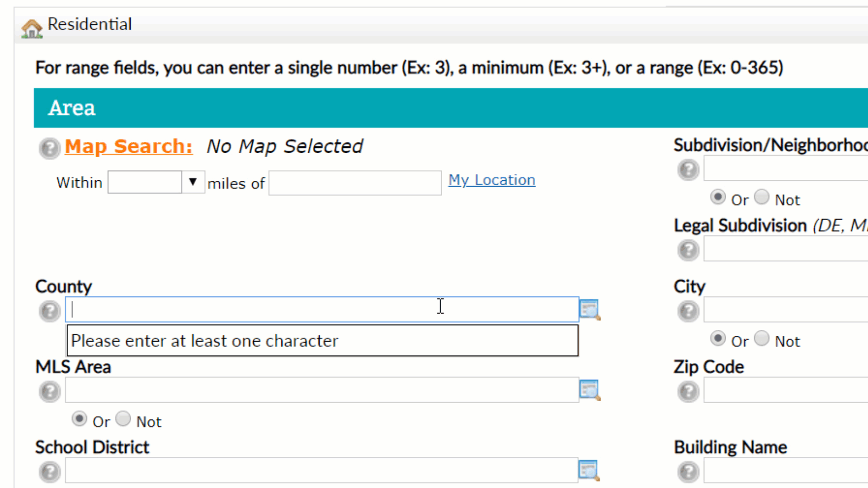Select the Or radio under MLS Area
The image size is (868, 488).
[79, 419]
